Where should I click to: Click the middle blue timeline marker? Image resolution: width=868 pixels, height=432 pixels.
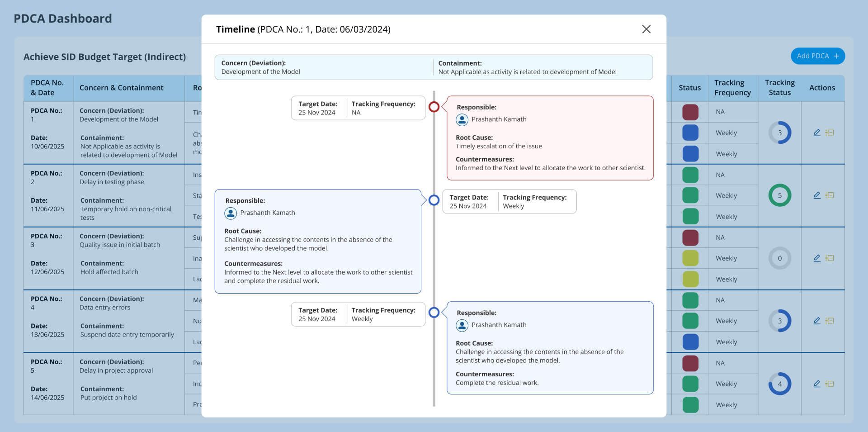click(434, 200)
